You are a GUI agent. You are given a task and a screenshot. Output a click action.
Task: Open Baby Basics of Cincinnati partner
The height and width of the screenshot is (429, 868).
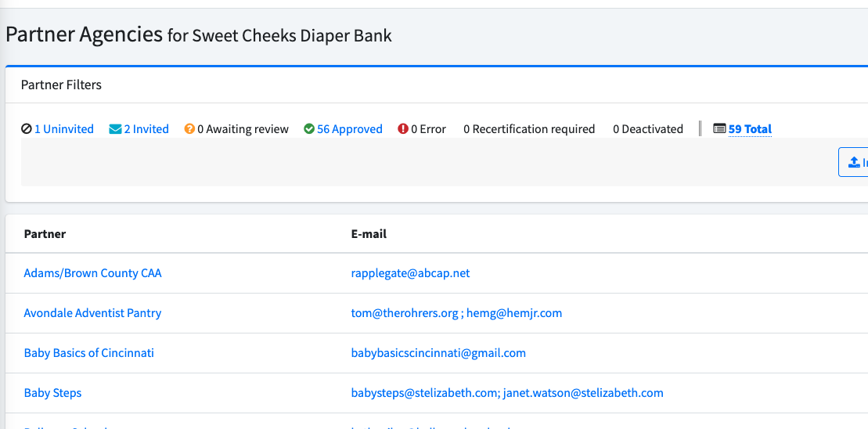[88, 352]
